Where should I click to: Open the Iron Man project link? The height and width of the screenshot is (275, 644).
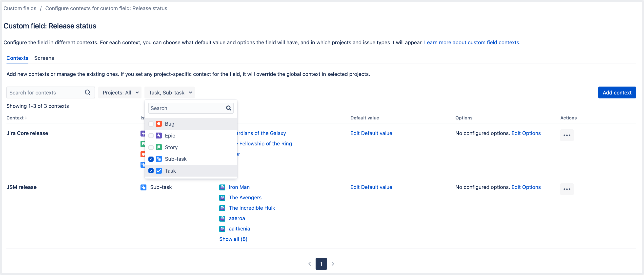point(239,187)
